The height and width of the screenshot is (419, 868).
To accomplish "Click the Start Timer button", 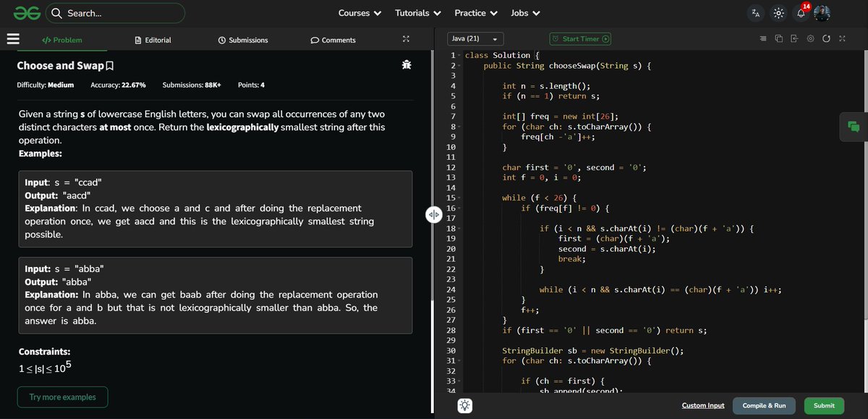I will pyautogui.click(x=580, y=39).
